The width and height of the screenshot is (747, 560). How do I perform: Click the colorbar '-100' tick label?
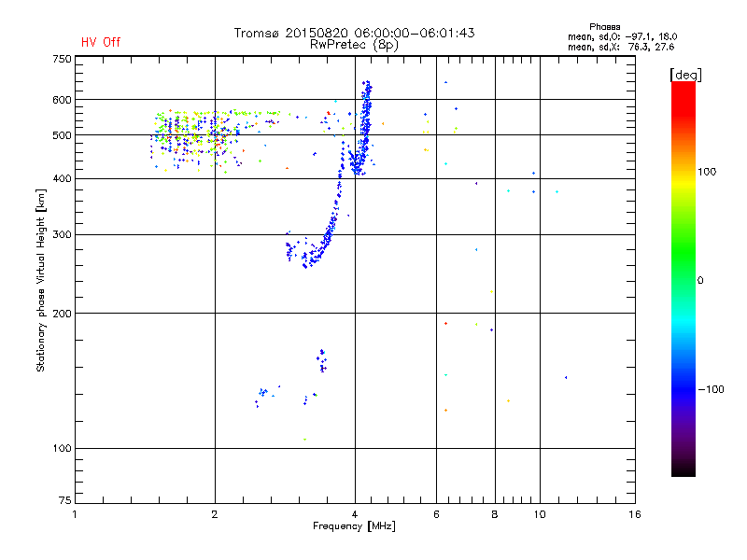(711, 389)
